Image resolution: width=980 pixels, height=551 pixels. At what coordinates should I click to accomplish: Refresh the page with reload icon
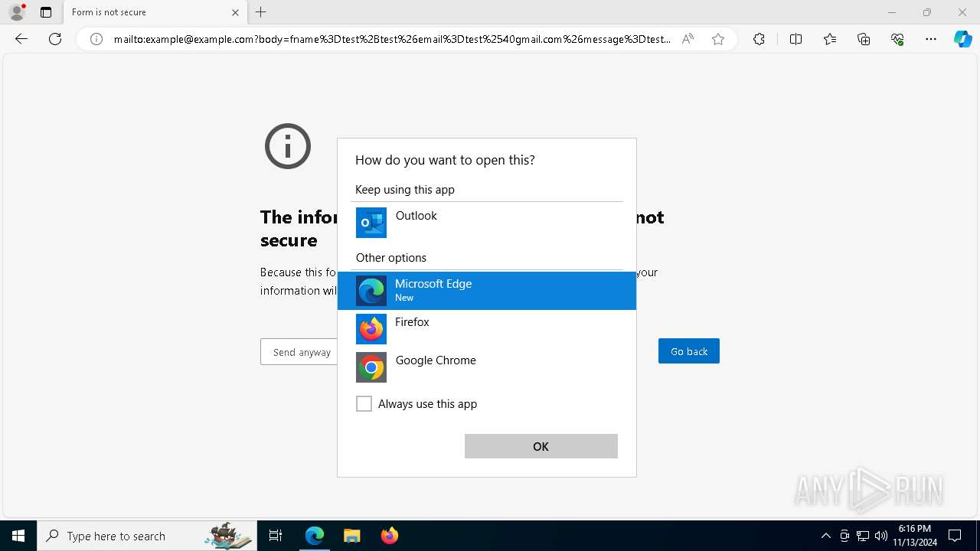(55, 39)
